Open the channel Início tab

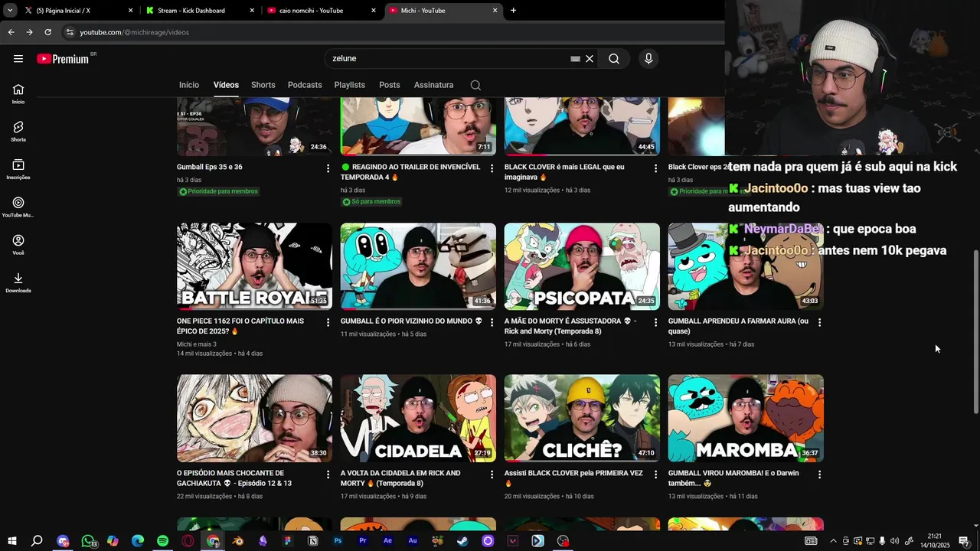(189, 85)
